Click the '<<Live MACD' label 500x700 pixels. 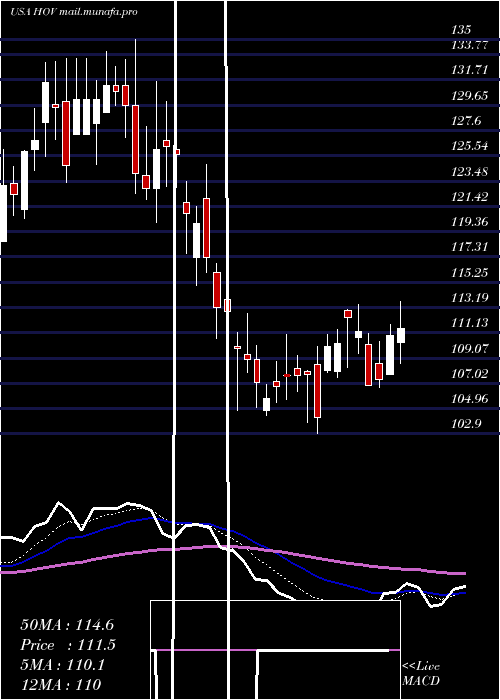[421, 673]
